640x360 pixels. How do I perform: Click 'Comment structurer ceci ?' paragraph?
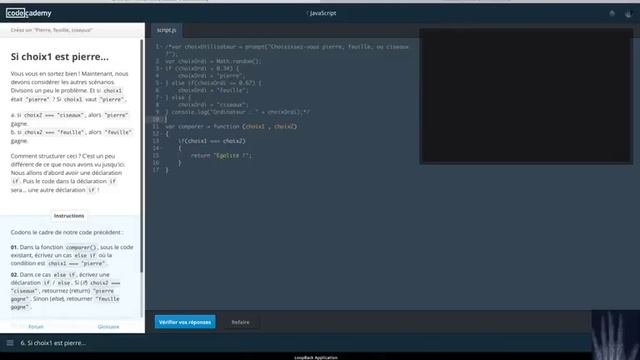[x=69, y=173]
